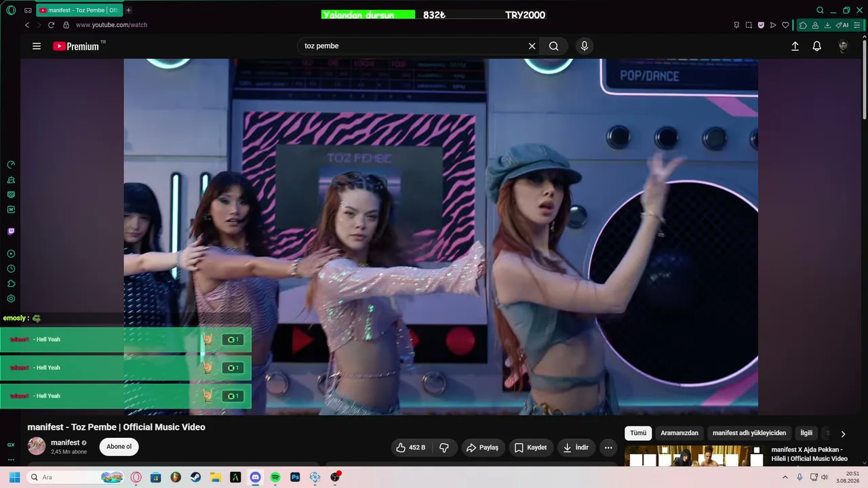This screenshot has width=868, height=488.
Task: Open more actions three-dot menu
Action: [x=608, y=447]
